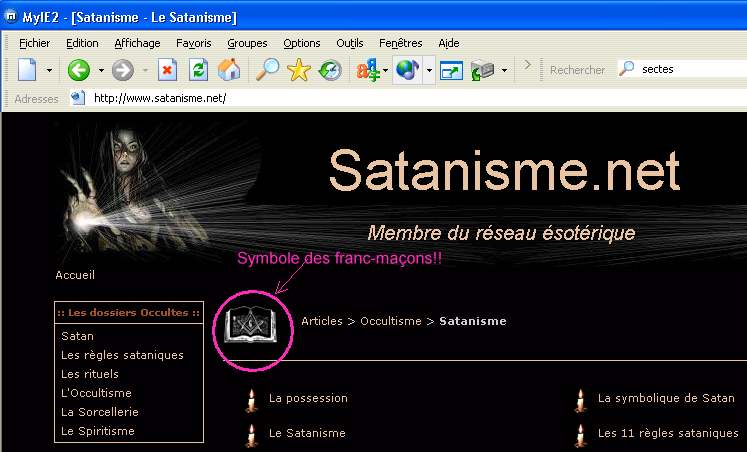Open the Groupes menu

[x=247, y=43]
